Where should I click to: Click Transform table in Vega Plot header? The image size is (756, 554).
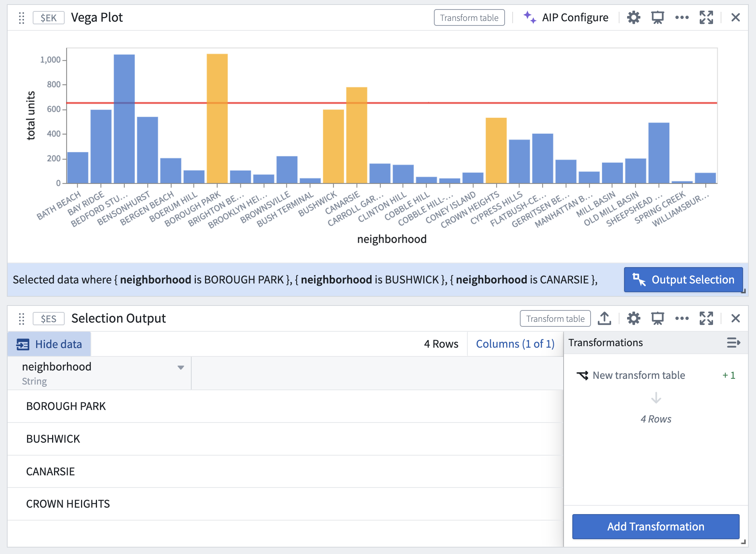pos(469,18)
